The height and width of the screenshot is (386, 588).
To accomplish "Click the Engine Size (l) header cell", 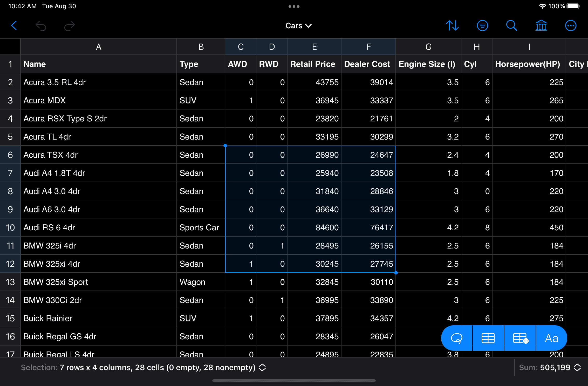I will click(428, 64).
